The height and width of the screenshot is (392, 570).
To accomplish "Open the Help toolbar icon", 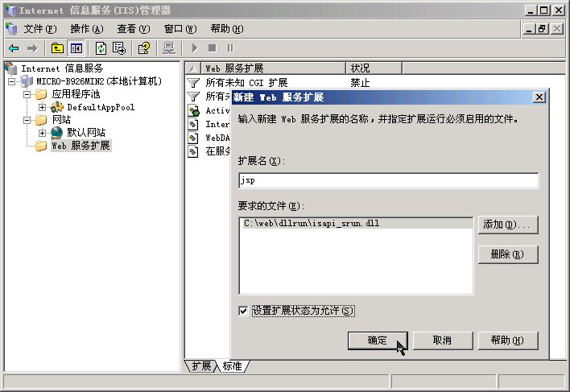I will 144,48.
